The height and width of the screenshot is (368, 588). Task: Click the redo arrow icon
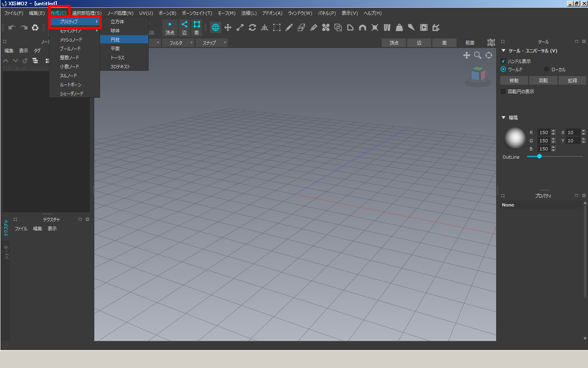24,28
